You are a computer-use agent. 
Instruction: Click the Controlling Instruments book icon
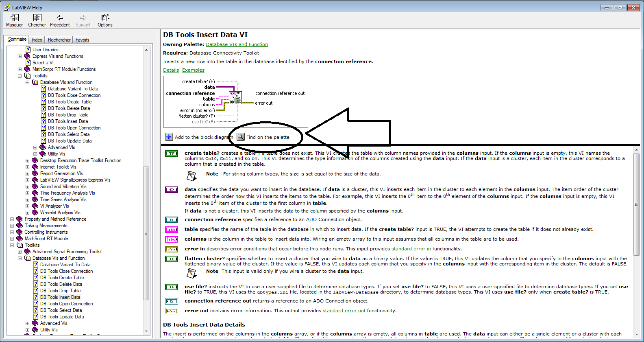click(x=20, y=232)
